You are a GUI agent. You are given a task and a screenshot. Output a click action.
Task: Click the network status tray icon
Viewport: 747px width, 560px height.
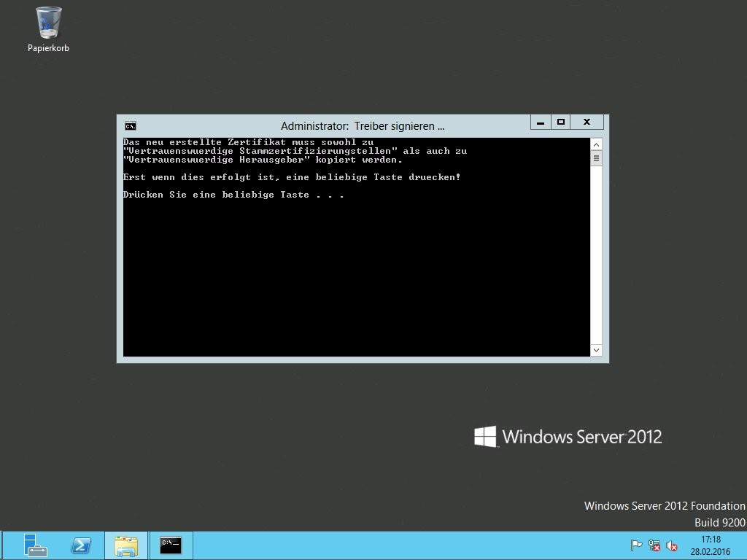pos(654,545)
